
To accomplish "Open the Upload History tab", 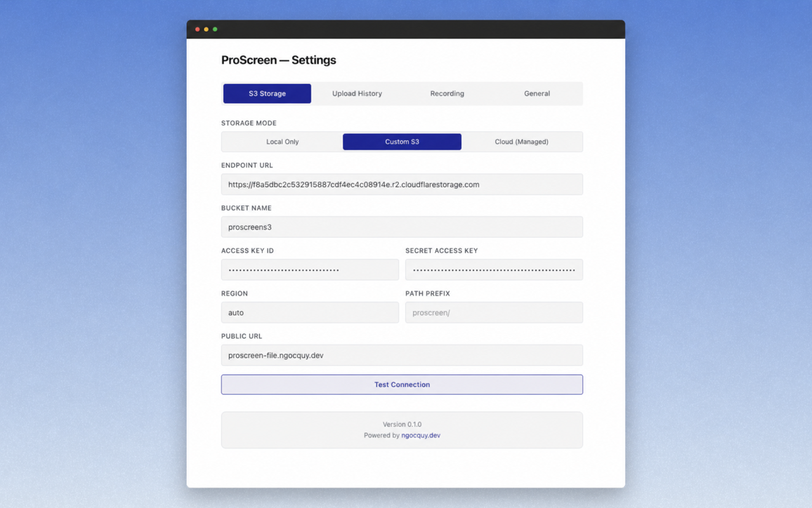I will point(357,93).
